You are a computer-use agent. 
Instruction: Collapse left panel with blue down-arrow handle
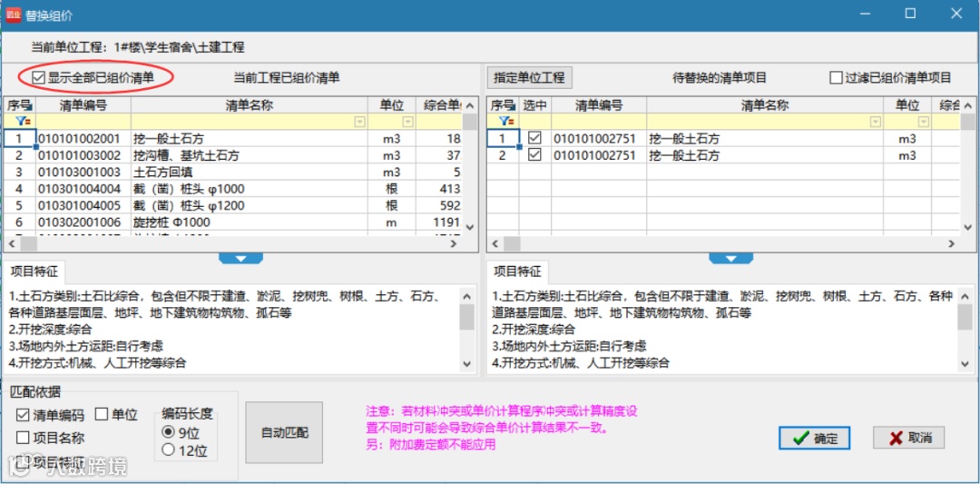pyautogui.click(x=240, y=258)
